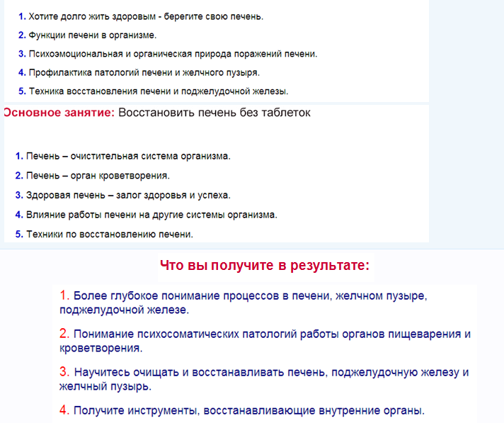Click the result 'Более глубокое понимание процессов в печени'
This screenshot has width=504, height=423.
(x=202, y=295)
